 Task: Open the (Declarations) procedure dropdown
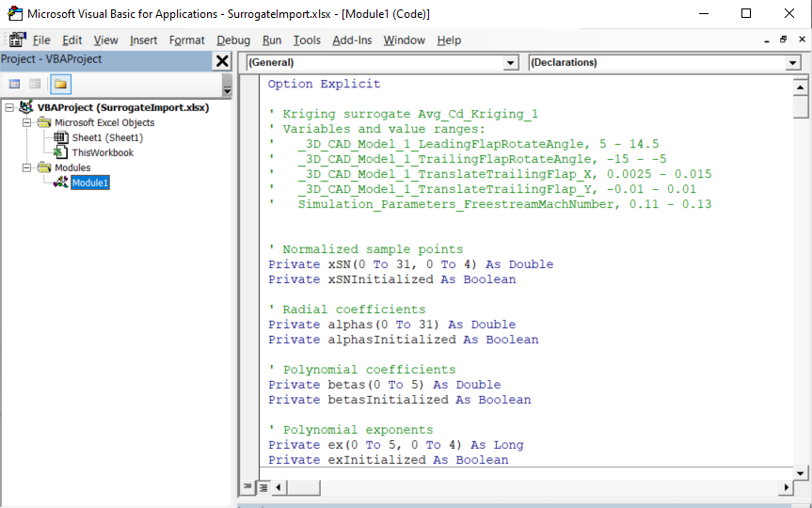(x=792, y=63)
